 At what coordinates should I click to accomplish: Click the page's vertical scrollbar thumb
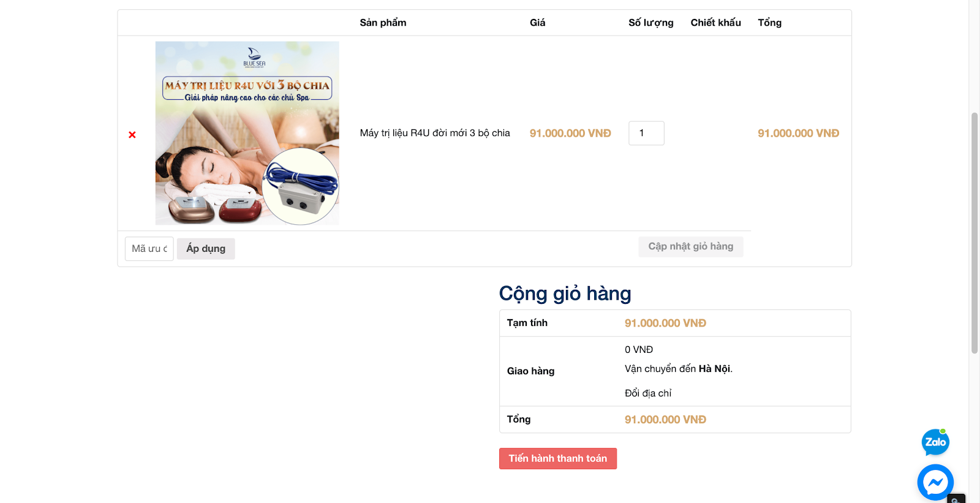tap(974, 233)
